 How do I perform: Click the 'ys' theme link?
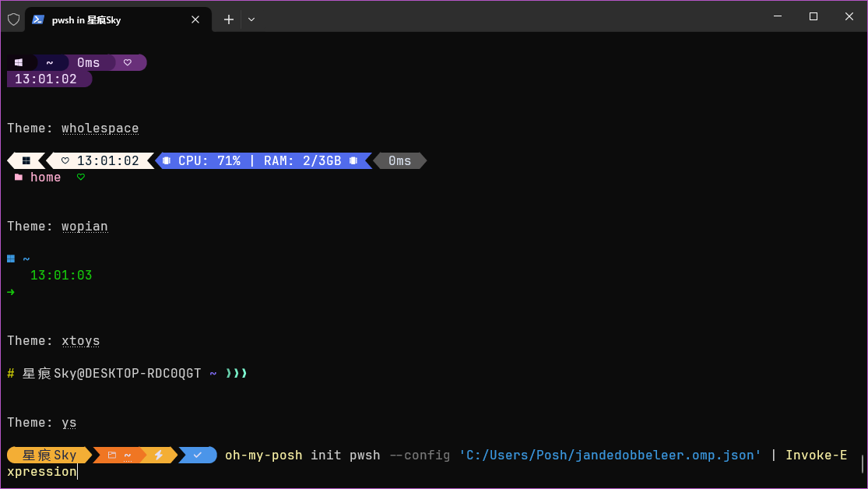pos(69,423)
